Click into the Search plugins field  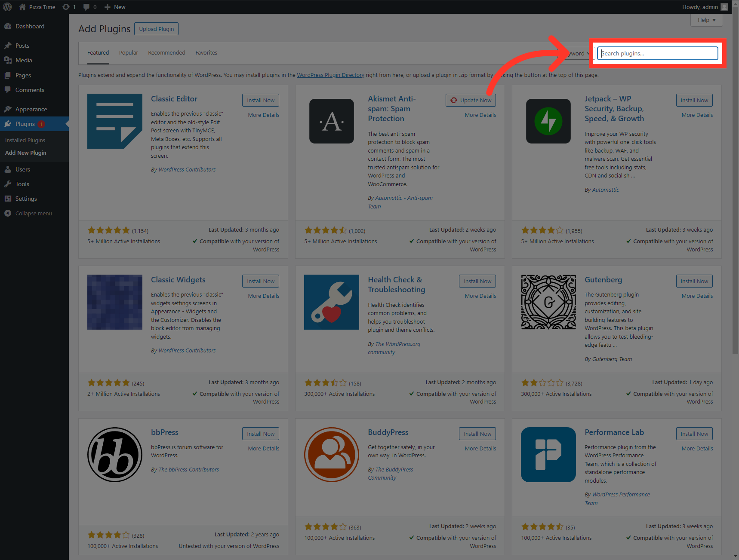[657, 53]
